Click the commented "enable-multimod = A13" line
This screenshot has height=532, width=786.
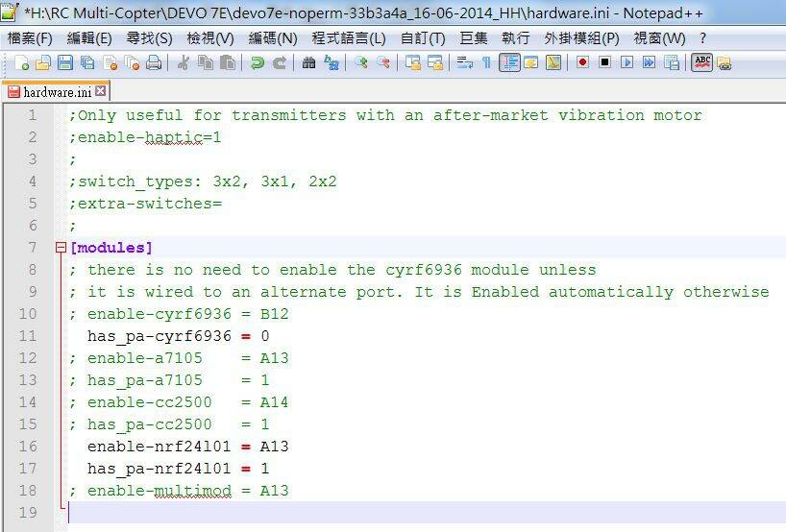pos(179,491)
